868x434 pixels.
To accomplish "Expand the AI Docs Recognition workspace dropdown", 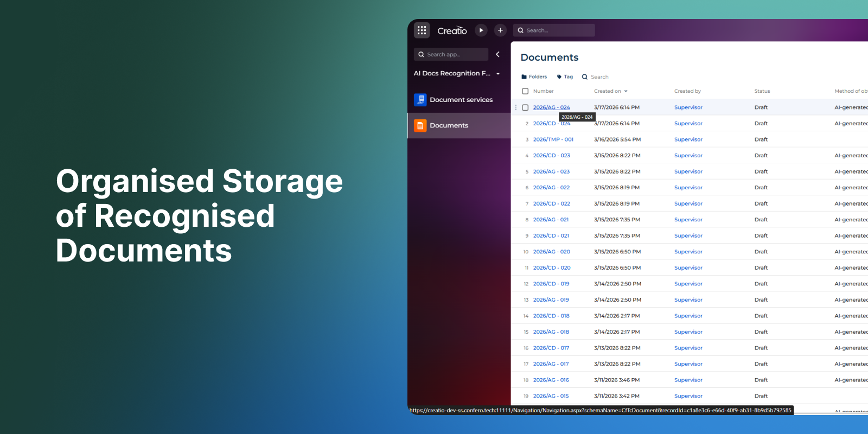I will pyautogui.click(x=498, y=74).
